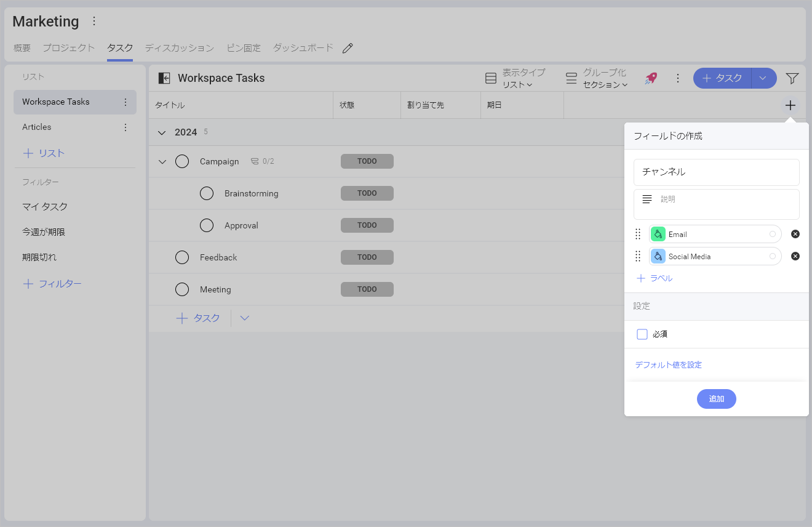
Task: Open Workspace Tasks list options menu
Action: [125, 102]
